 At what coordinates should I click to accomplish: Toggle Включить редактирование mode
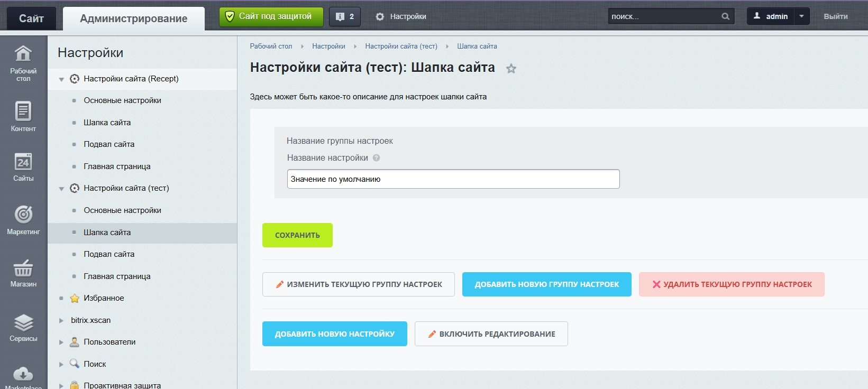tap(491, 334)
